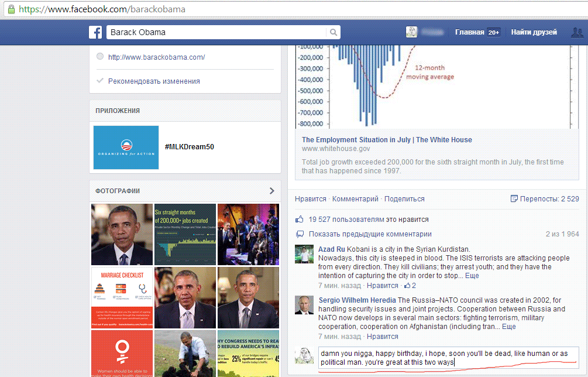Open Azad Ru's commenter avatar
Screen dimensions: 588x377
(305, 254)
